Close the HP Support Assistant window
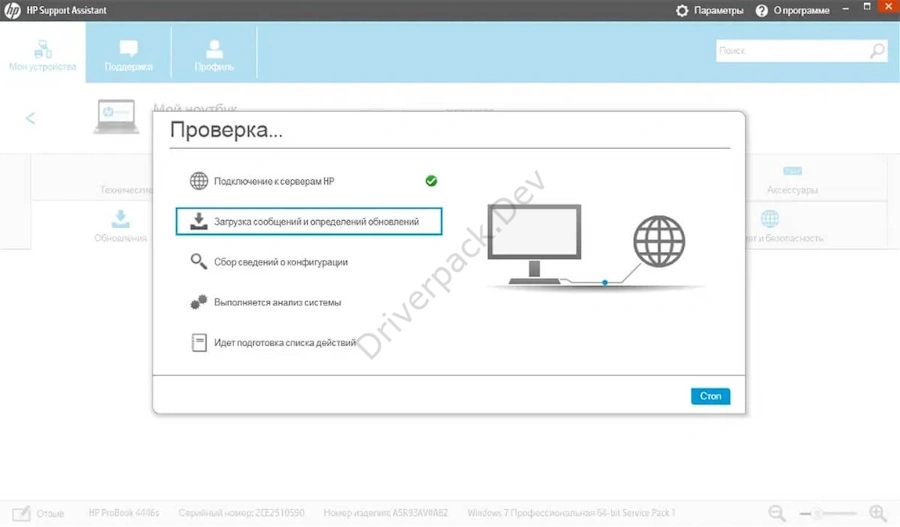 (x=889, y=7)
